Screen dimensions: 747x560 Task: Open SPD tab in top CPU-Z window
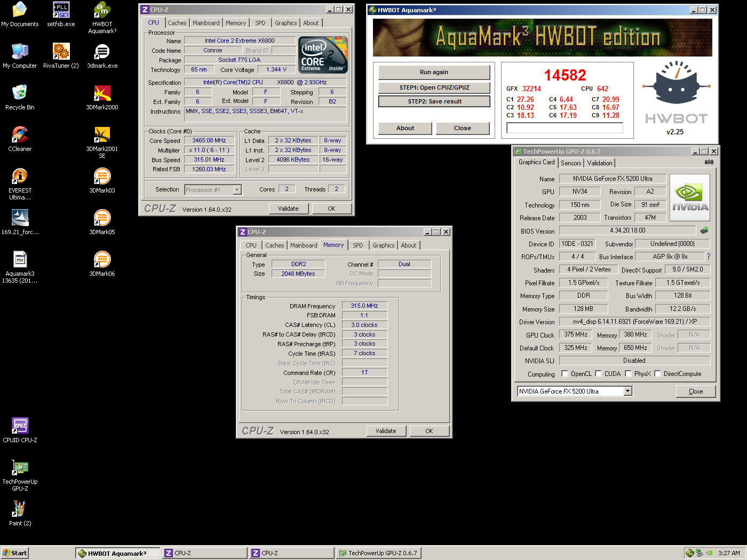tap(260, 23)
